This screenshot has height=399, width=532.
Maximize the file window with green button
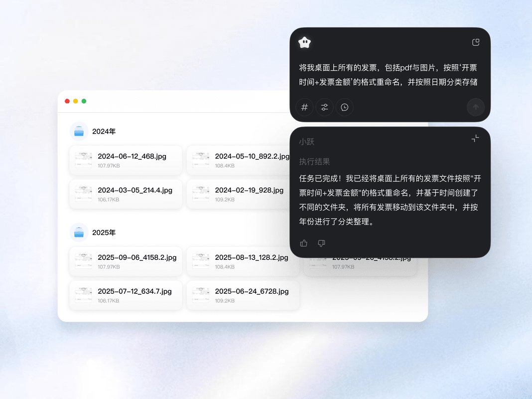click(x=84, y=101)
